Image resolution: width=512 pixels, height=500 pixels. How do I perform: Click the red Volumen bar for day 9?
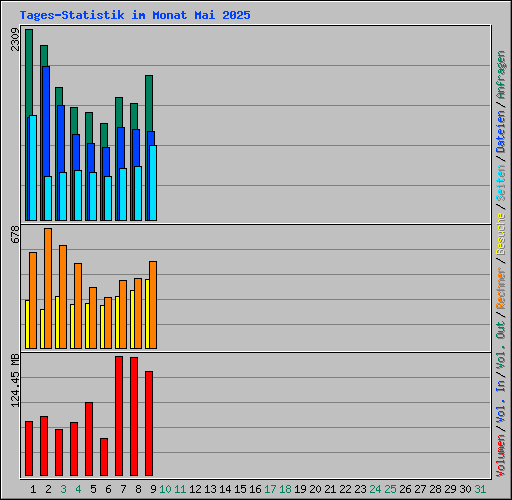[x=149, y=423]
